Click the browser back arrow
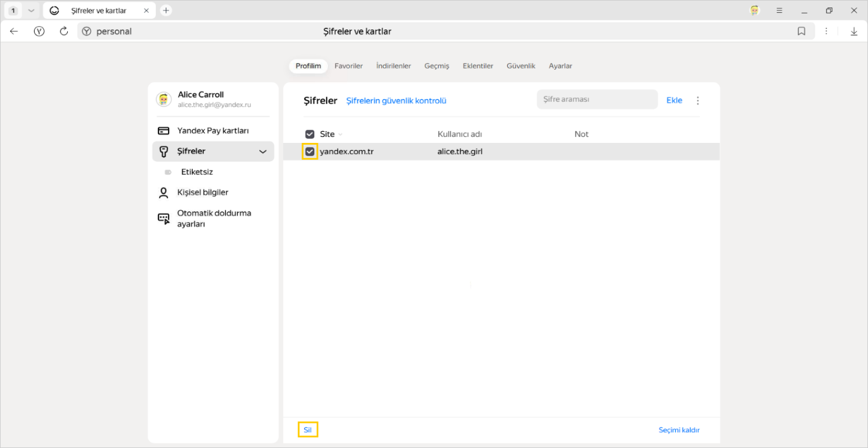This screenshot has height=448, width=868. 14,32
